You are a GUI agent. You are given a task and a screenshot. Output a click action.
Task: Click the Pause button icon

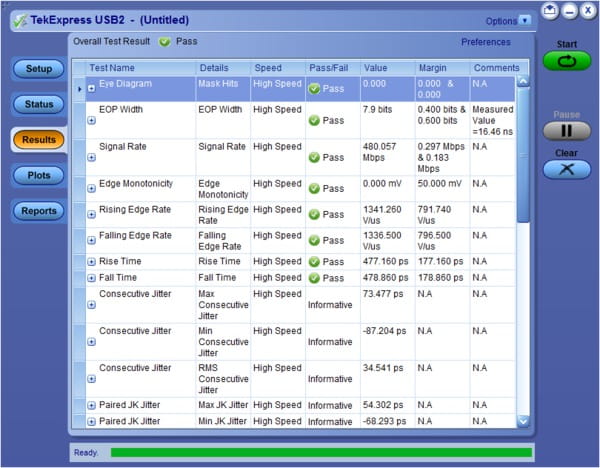[566, 131]
